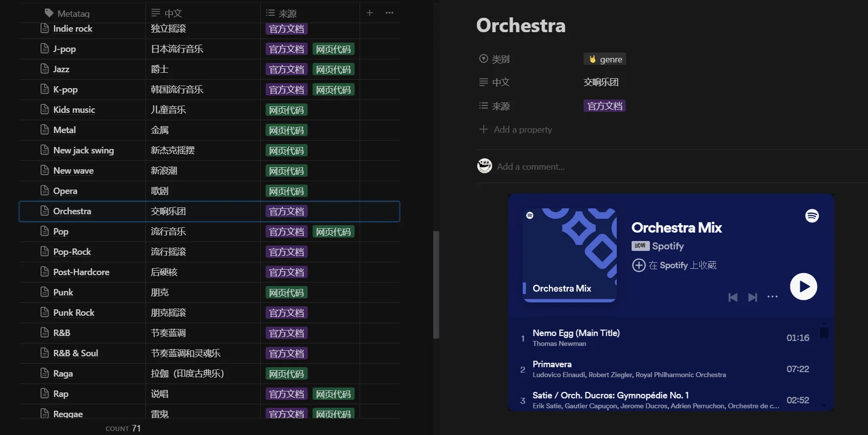Click the Orchestra Mix cover artwork
This screenshot has height=435, width=868.
[570, 255]
